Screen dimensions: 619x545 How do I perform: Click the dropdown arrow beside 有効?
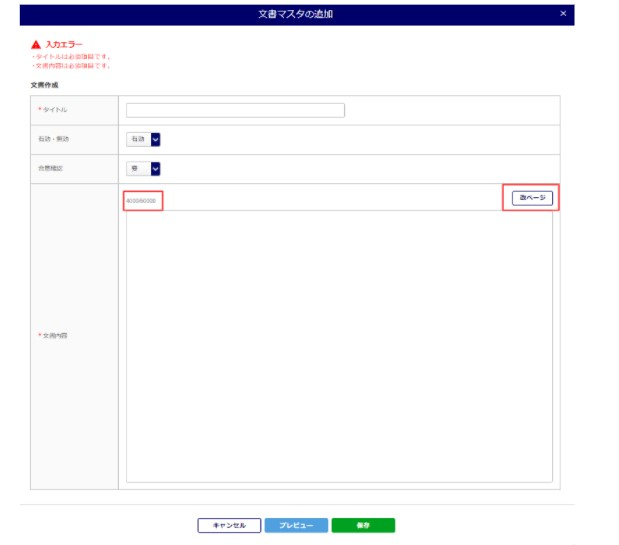pyautogui.click(x=155, y=140)
